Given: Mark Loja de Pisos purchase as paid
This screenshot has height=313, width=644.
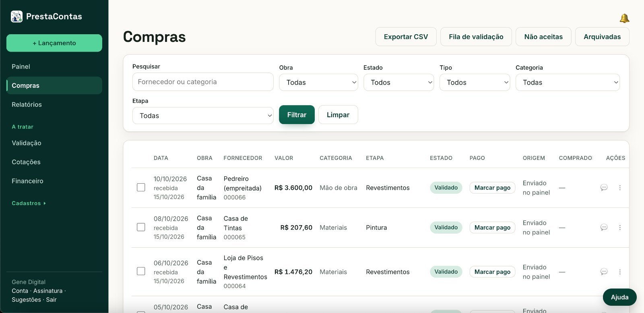Looking at the screenshot, I should (492, 272).
